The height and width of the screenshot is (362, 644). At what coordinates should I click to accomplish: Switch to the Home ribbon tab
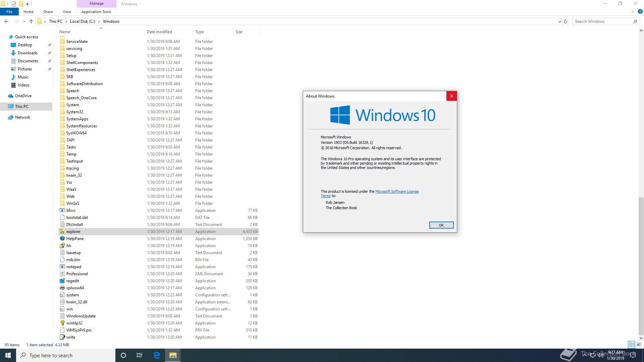click(29, 12)
